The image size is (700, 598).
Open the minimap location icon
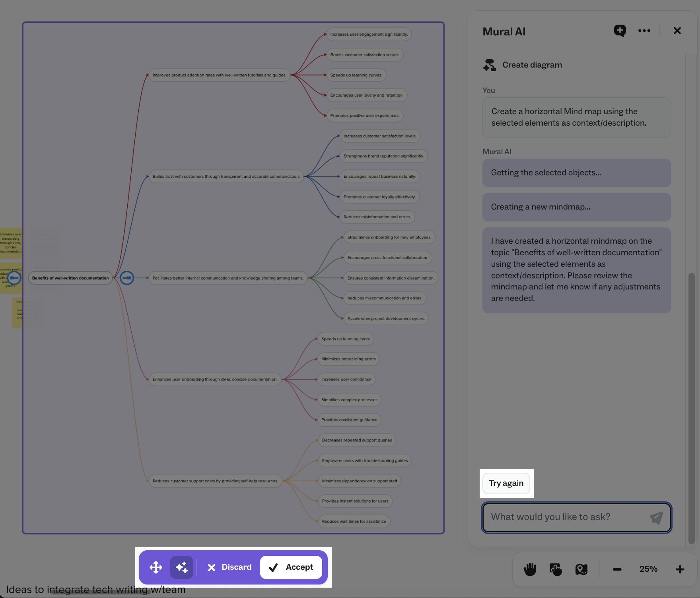tap(581, 569)
